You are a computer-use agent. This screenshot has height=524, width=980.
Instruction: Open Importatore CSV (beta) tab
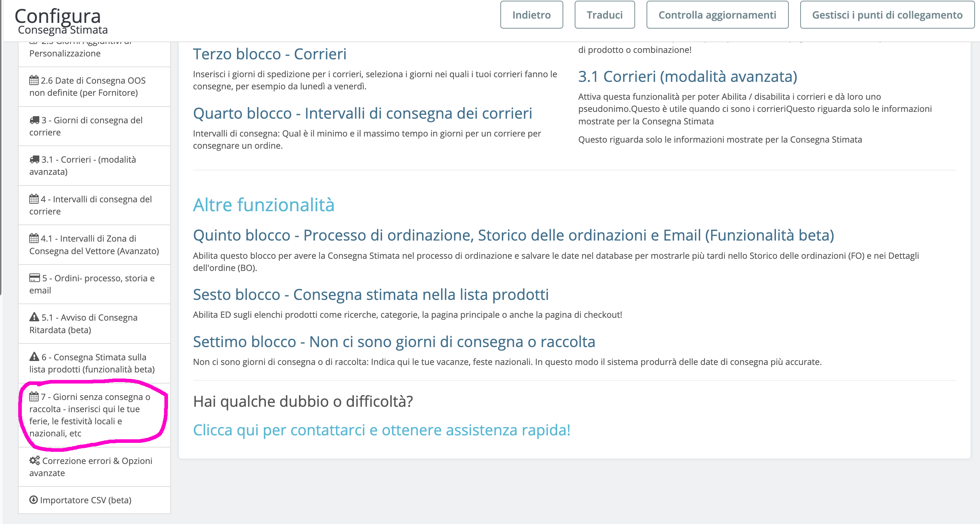[85, 500]
